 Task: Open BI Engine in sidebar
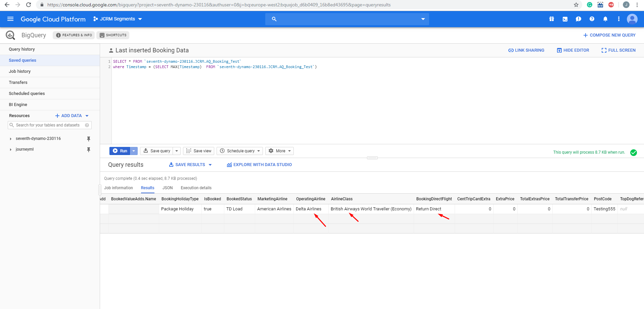coord(50,105)
